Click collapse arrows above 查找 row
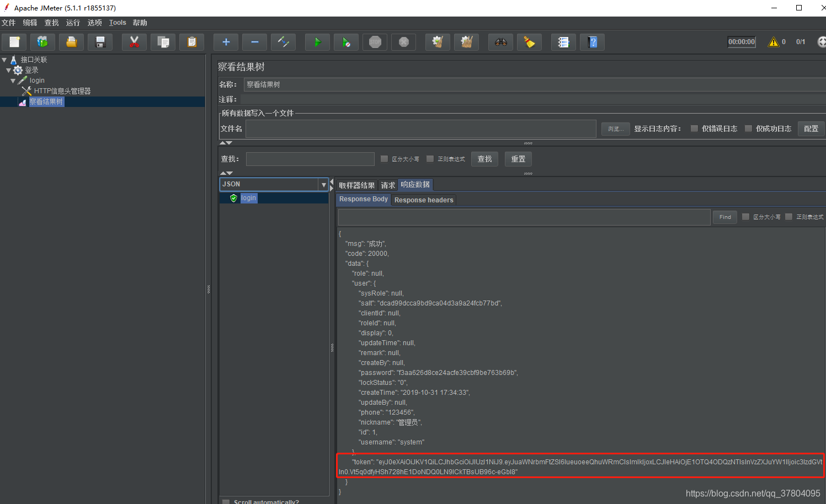The image size is (826, 504). [226, 143]
